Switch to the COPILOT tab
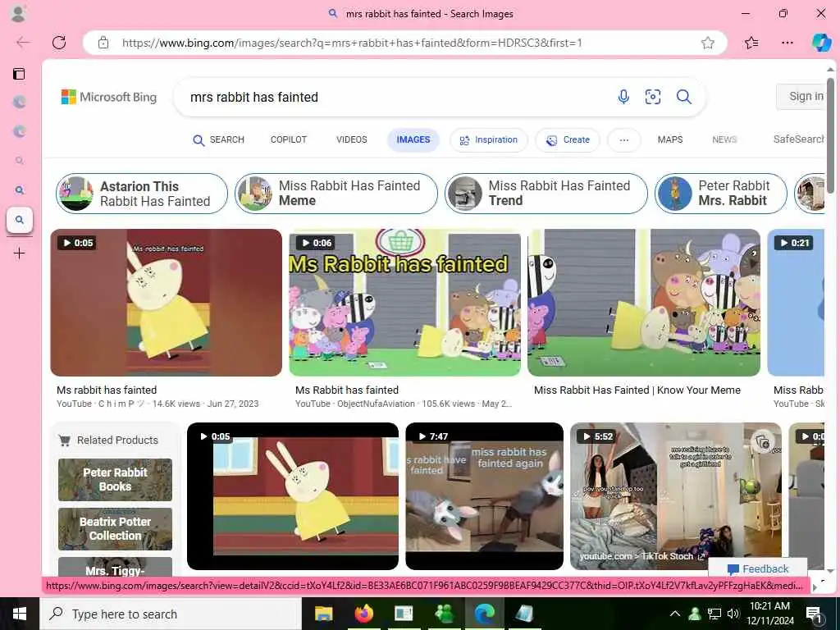The image size is (840, 630). pyautogui.click(x=289, y=139)
